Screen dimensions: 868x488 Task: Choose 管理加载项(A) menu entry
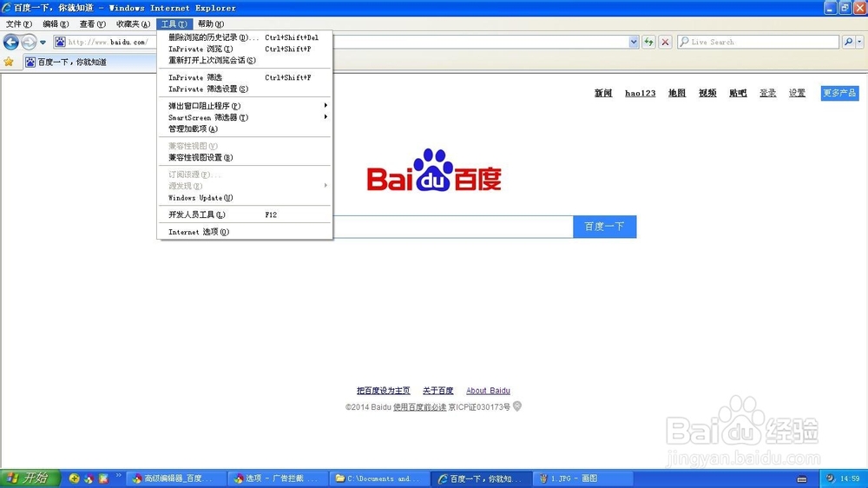point(244,129)
